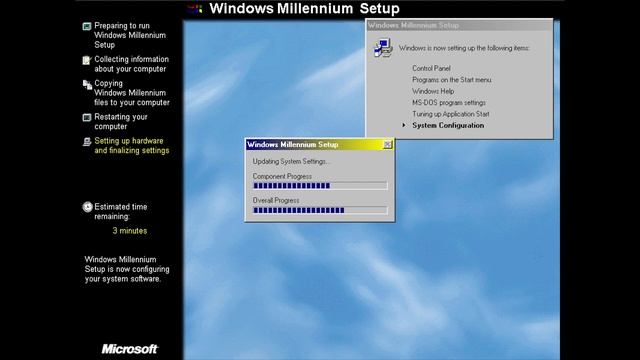Click the estimated time clock icon
This screenshot has width=640, height=360.
click(x=87, y=207)
